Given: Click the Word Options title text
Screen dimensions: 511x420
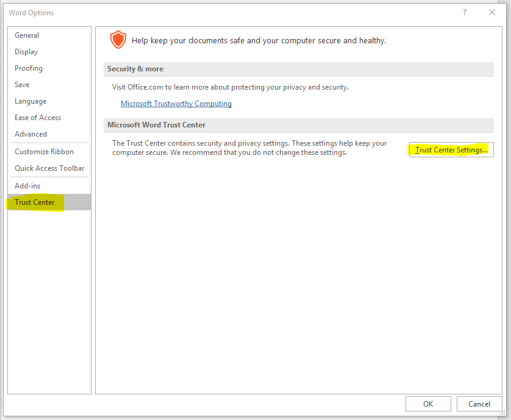Looking at the screenshot, I should 31,13.
